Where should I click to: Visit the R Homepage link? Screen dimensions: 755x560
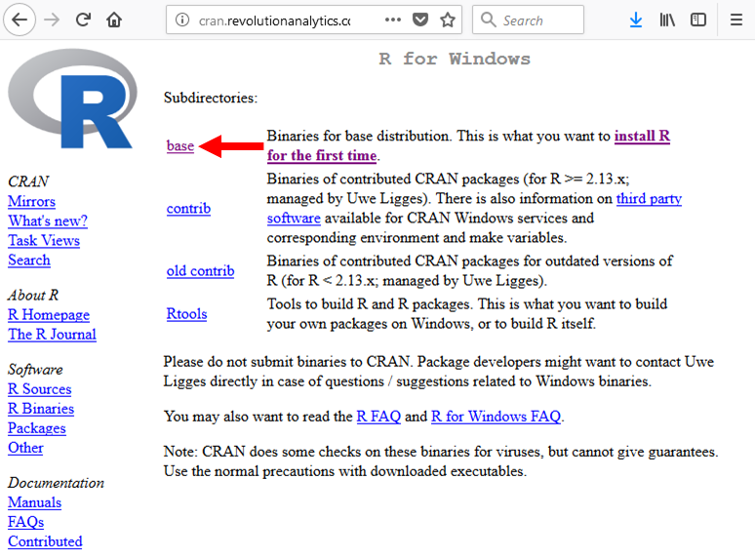coord(49,314)
